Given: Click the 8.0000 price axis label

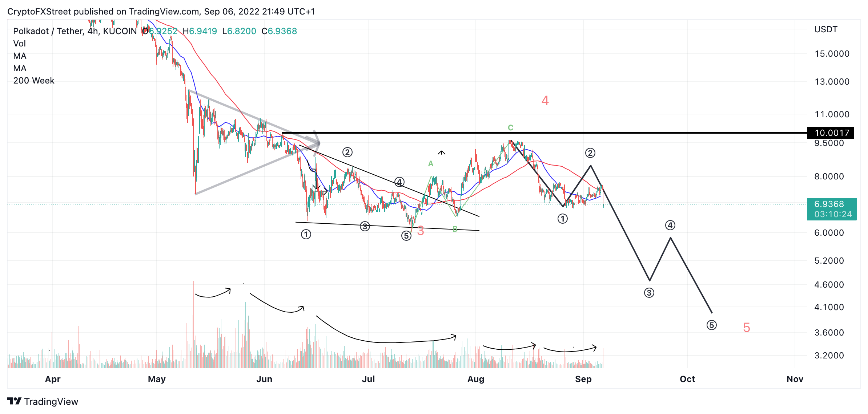Looking at the screenshot, I should coord(829,176).
